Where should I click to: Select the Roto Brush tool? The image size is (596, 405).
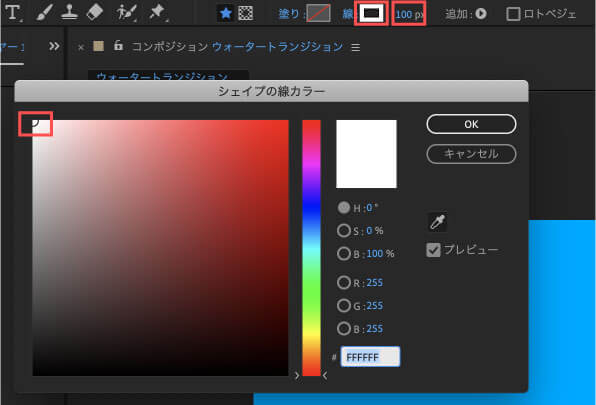coord(126,12)
